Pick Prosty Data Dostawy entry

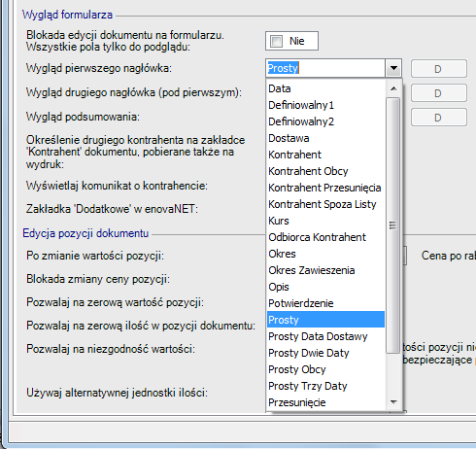[x=325, y=336]
